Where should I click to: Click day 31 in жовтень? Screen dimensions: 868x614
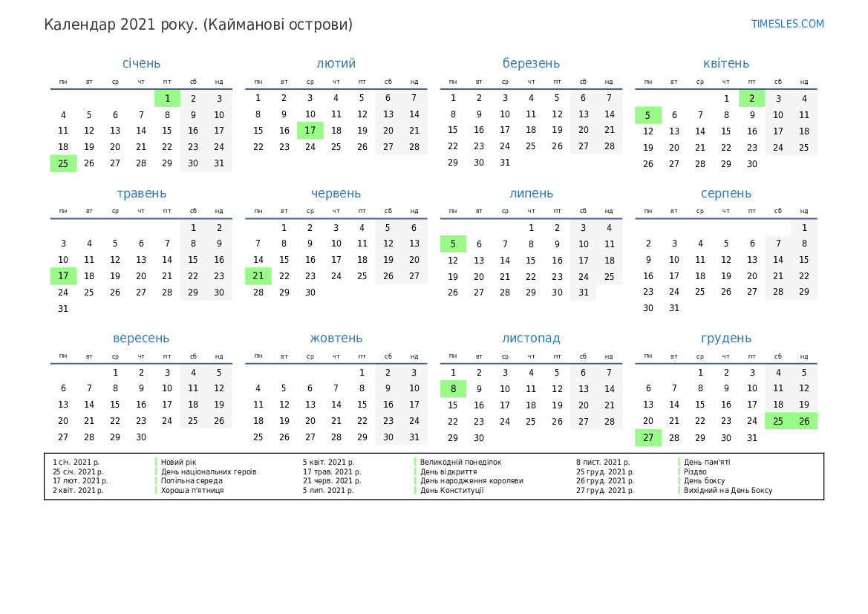tap(414, 437)
